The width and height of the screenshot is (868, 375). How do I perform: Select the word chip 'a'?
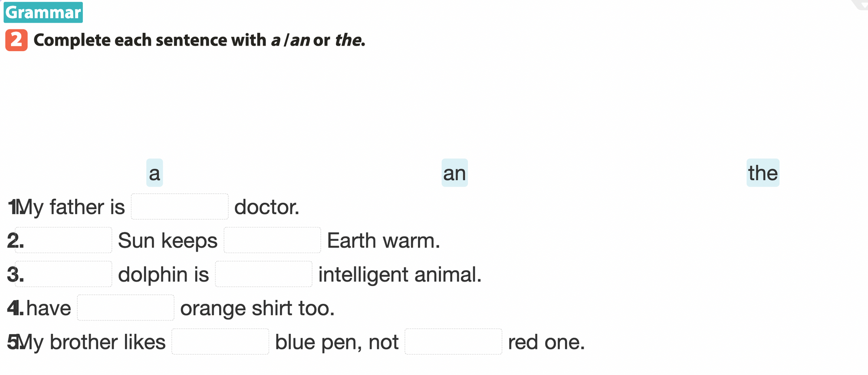click(x=155, y=173)
